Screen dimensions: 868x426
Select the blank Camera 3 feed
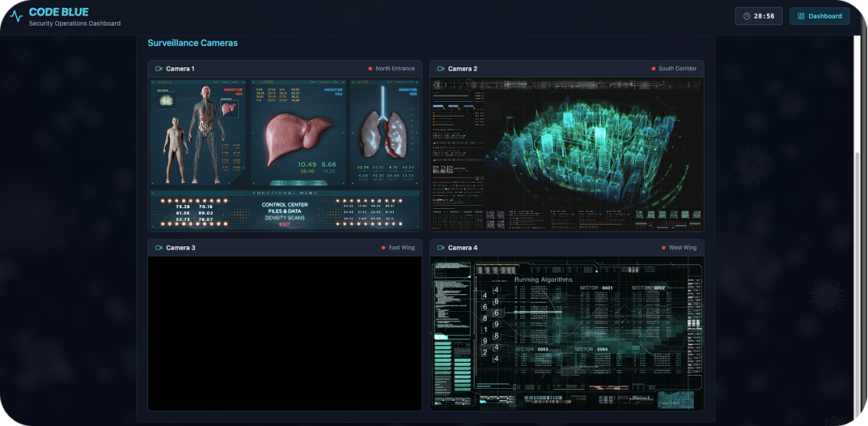pos(285,333)
